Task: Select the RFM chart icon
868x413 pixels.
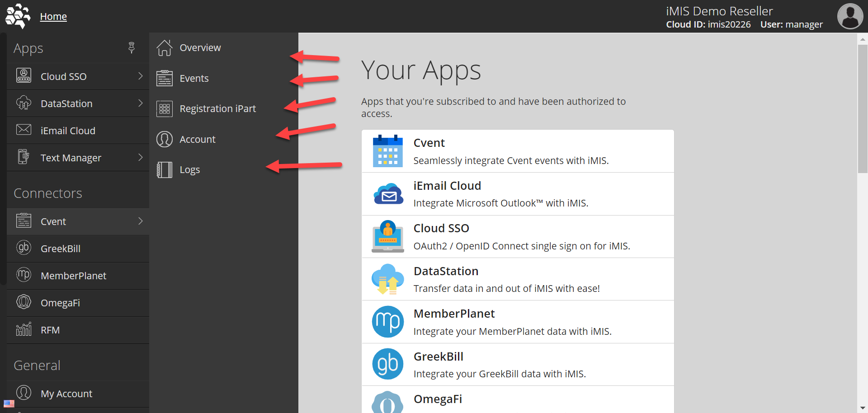Action: point(24,330)
